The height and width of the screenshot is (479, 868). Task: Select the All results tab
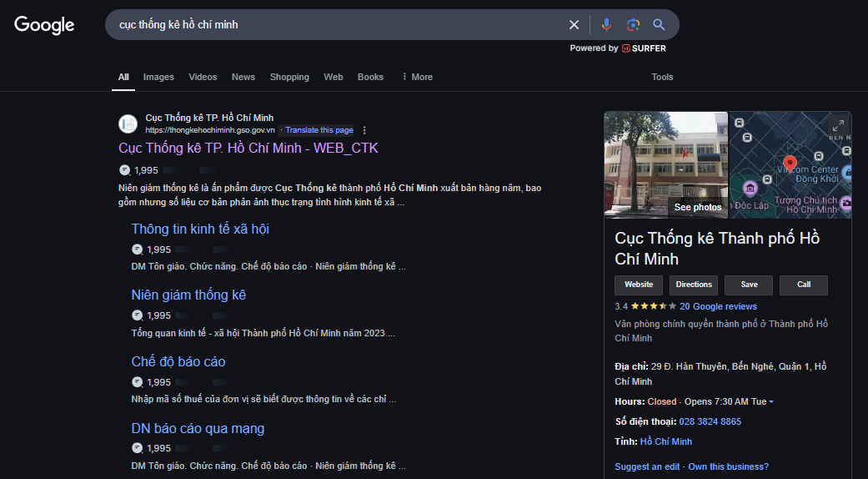[123, 77]
